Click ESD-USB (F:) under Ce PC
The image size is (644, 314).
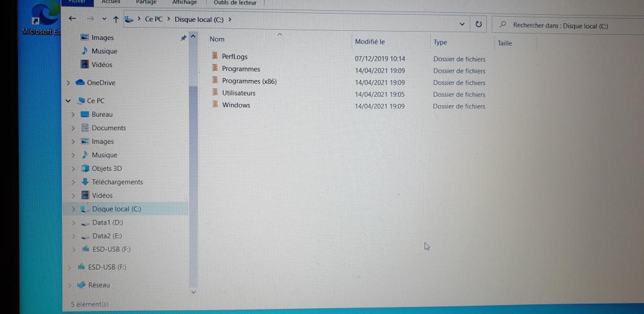point(111,249)
